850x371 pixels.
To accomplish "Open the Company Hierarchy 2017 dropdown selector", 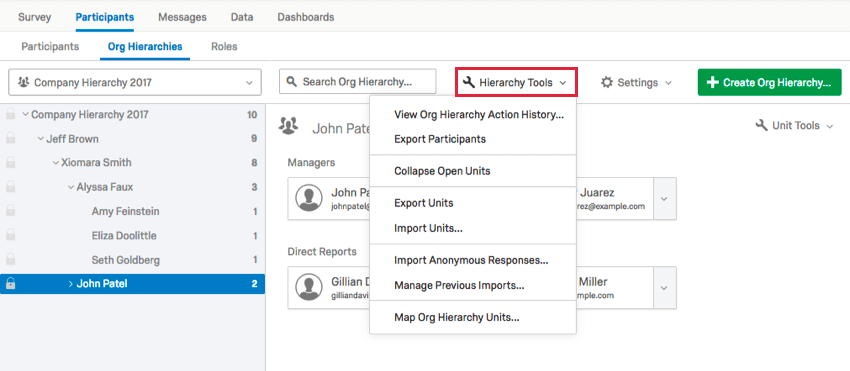I will (x=135, y=82).
